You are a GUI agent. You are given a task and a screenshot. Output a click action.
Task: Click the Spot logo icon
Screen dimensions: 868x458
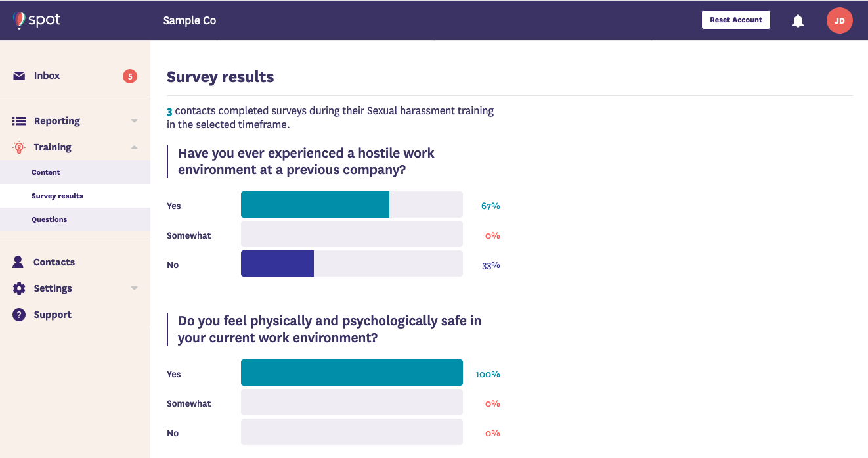point(19,20)
